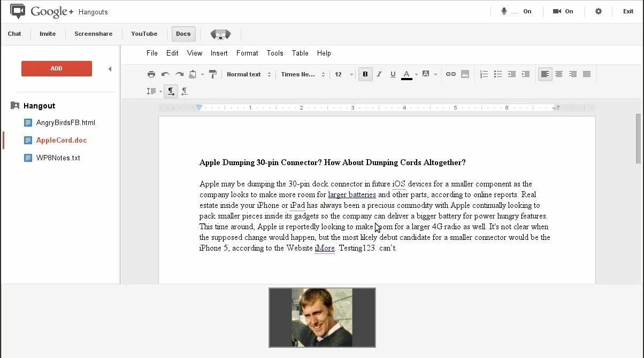
Task: Click the Invite button
Action: click(x=48, y=34)
